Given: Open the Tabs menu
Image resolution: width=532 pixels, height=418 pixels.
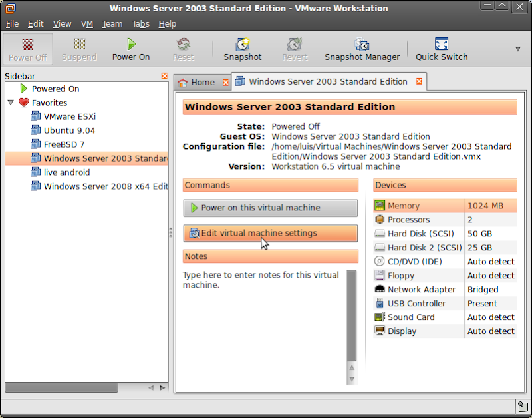Looking at the screenshot, I should 141,24.
